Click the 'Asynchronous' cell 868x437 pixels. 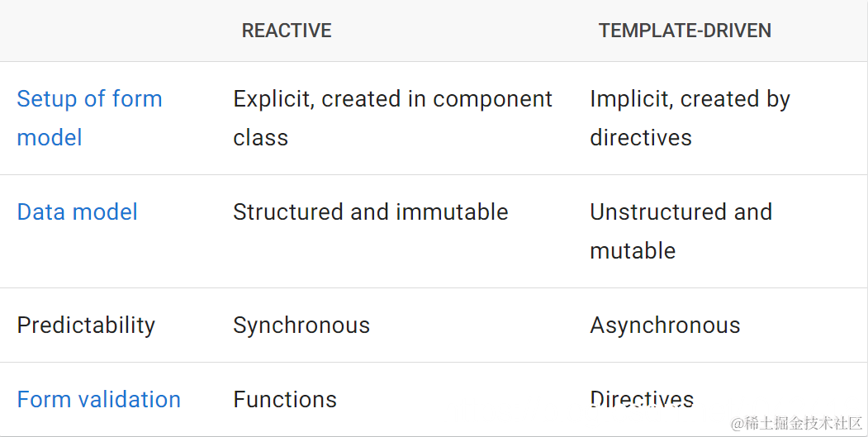tap(665, 325)
